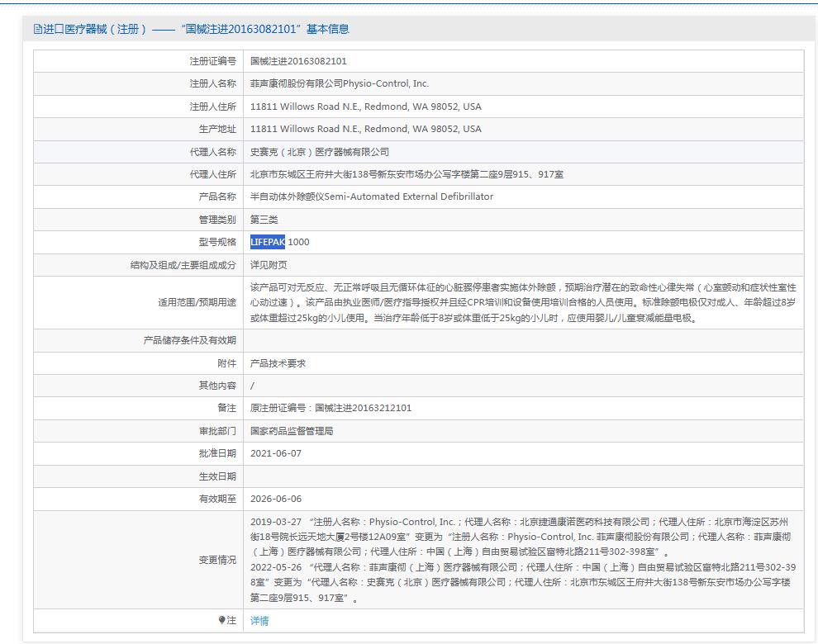Viewport: 818px width, 644px height.
Task: Click the 批准日期 label cell
Action: click(x=138, y=453)
